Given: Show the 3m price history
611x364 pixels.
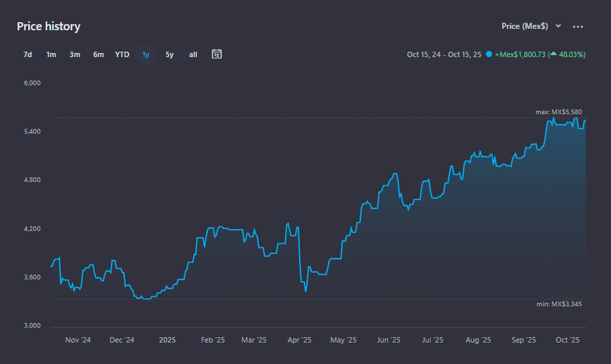Looking at the screenshot, I should (x=75, y=54).
